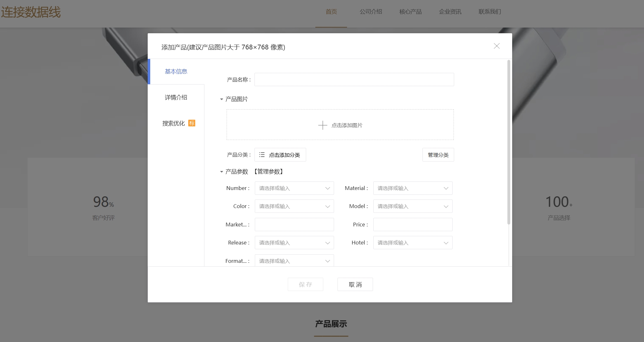This screenshot has height=342, width=644.
Task: Click the 管理分类 button
Action: click(438, 155)
